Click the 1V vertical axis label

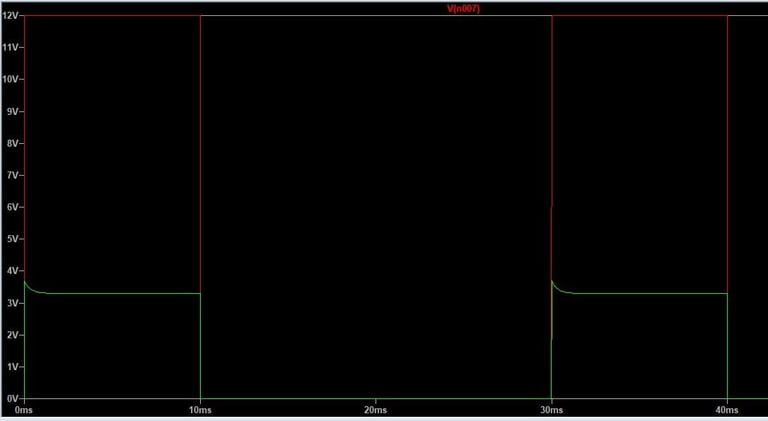click(13, 367)
